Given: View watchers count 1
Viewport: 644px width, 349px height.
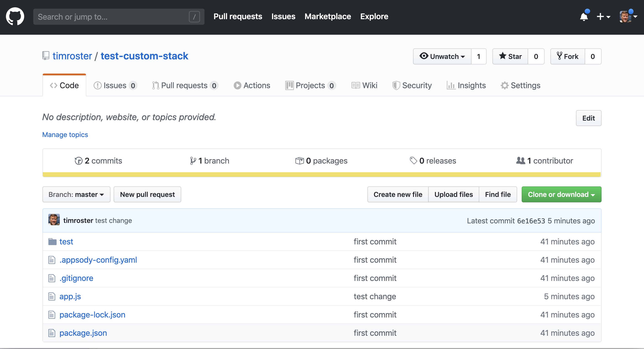Looking at the screenshot, I should [479, 56].
